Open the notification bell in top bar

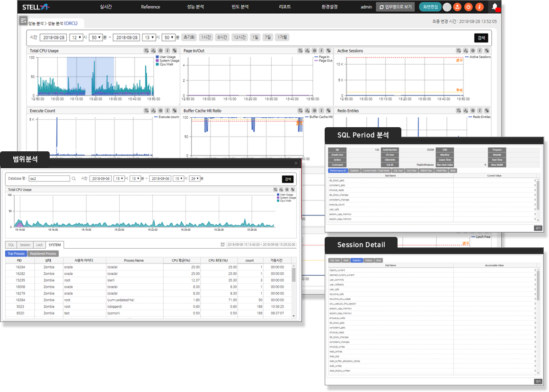[x=495, y=7]
